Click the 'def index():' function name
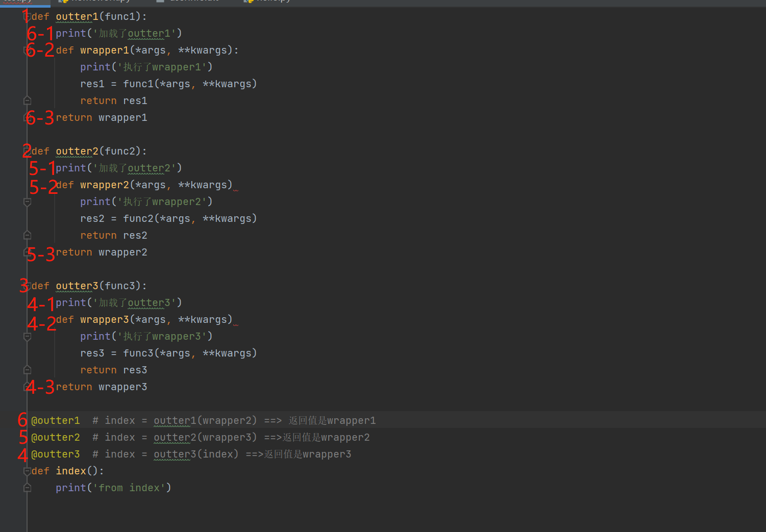 pyautogui.click(x=71, y=471)
